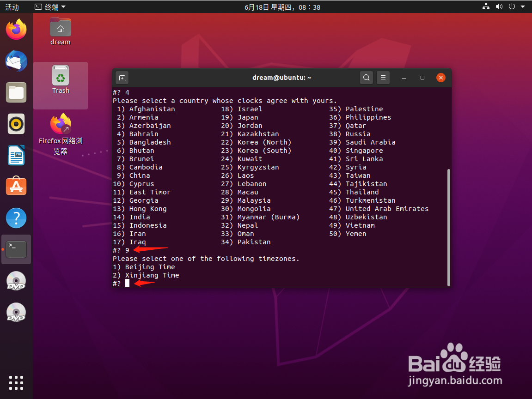Click the "Mongolia" list entry
The height and width of the screenshot is (399, 532).
(x=254, y=209)
